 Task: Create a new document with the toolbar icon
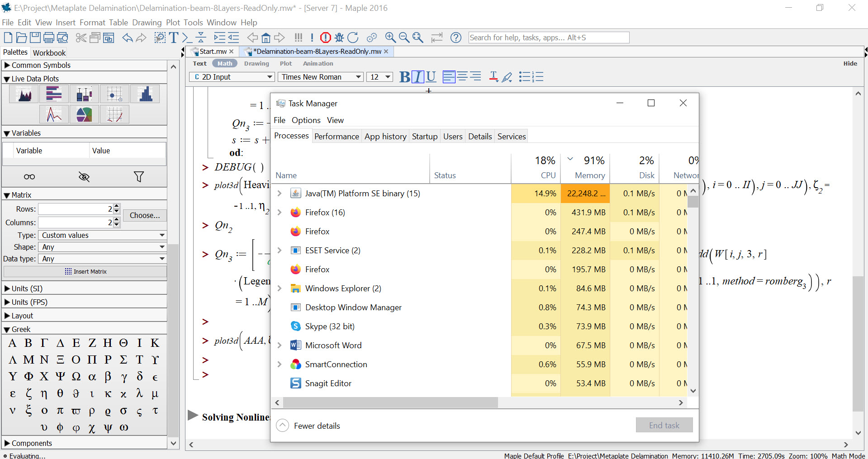click(8, 38)
